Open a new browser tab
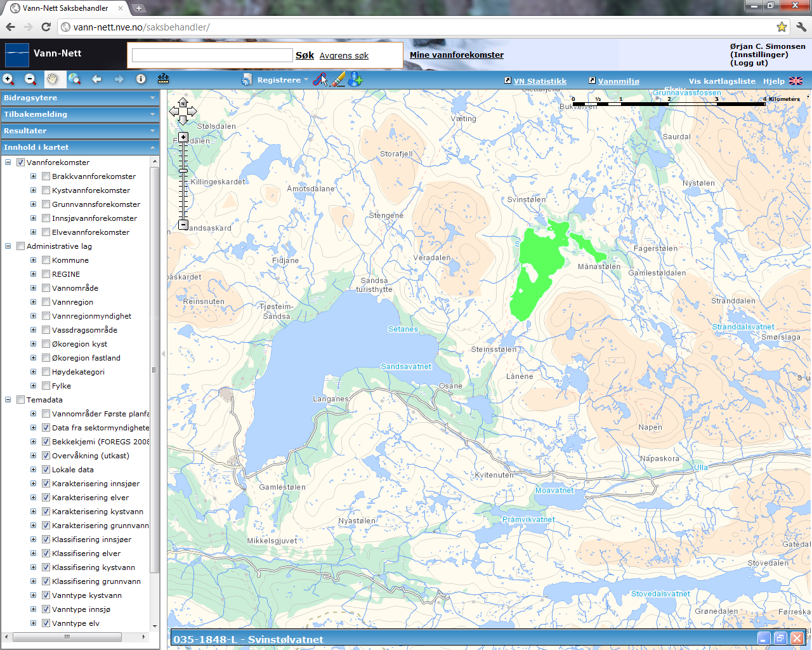812x650 pixels. [x=138, y=8]
